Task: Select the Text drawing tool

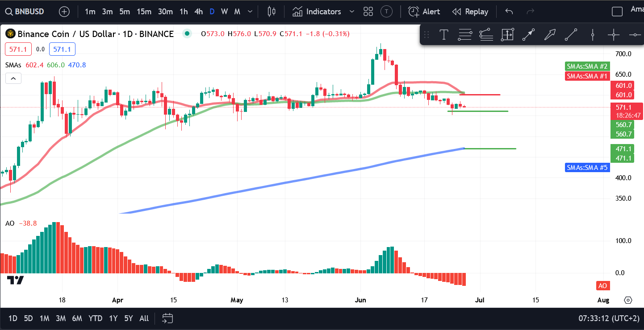Action: pyautogui.click(x=443, y=34)
